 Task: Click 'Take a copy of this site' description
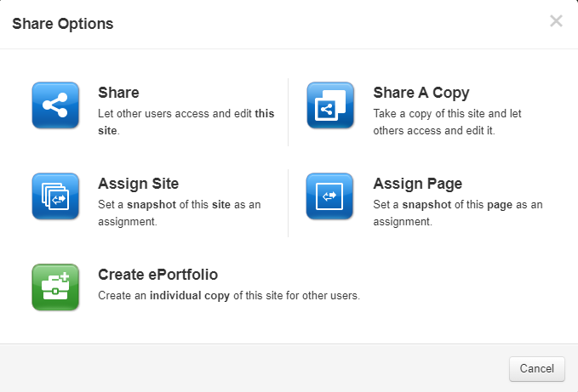click(447, 122)
